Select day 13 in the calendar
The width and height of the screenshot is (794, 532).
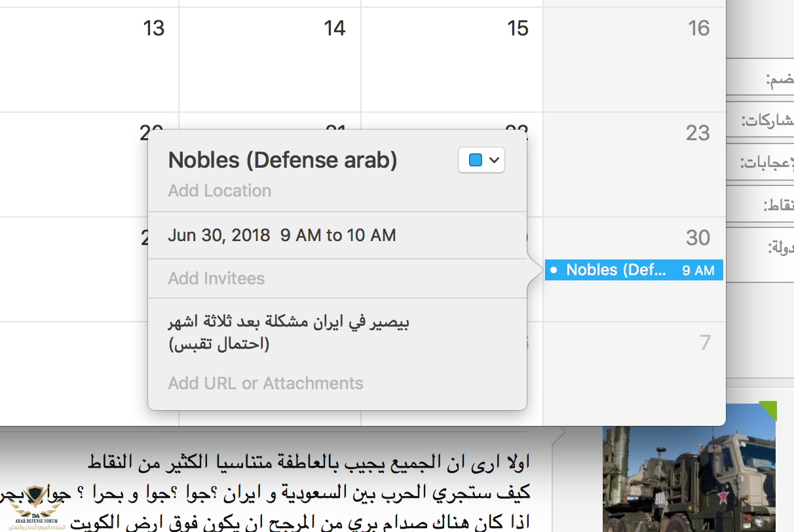[153, 28]
